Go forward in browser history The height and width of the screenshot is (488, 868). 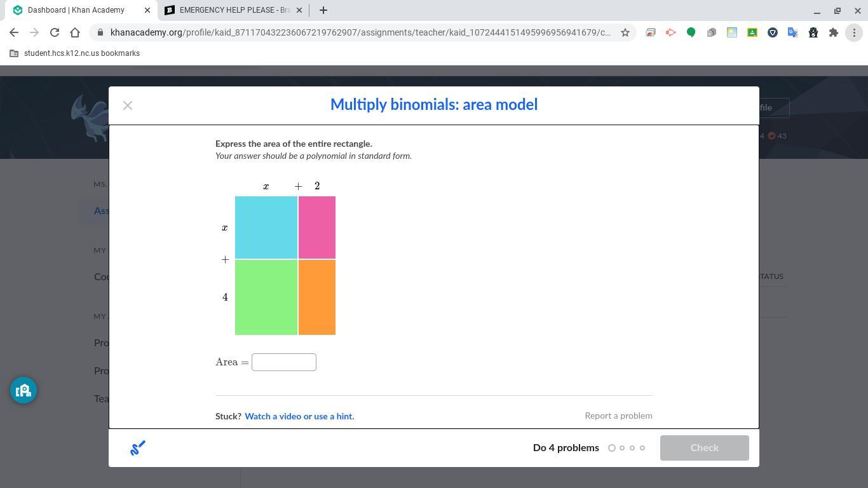34,32
